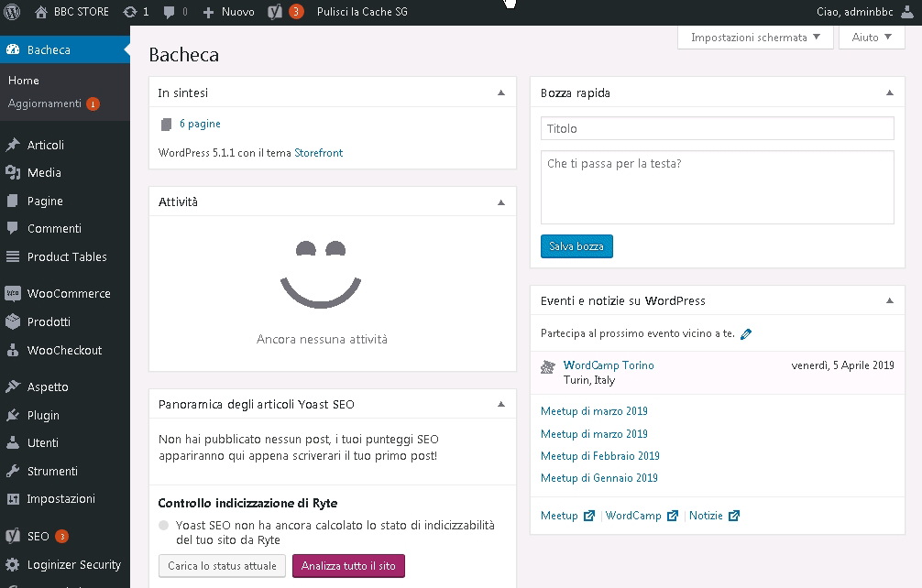Open the comments bubble in the admin bar
Viewport: 922px width, 588px height.
coord(169,12)
